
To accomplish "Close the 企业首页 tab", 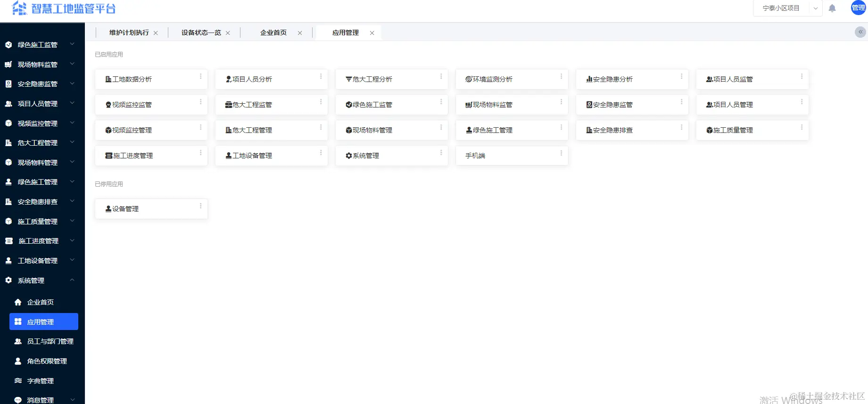I will click(x=300, y=33).
